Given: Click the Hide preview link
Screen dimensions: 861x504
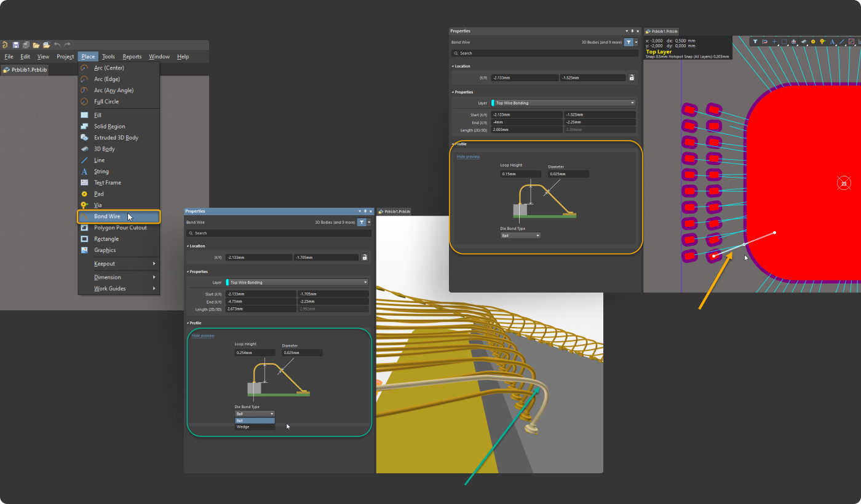Looking at the screenshot, I should point(467,156).
